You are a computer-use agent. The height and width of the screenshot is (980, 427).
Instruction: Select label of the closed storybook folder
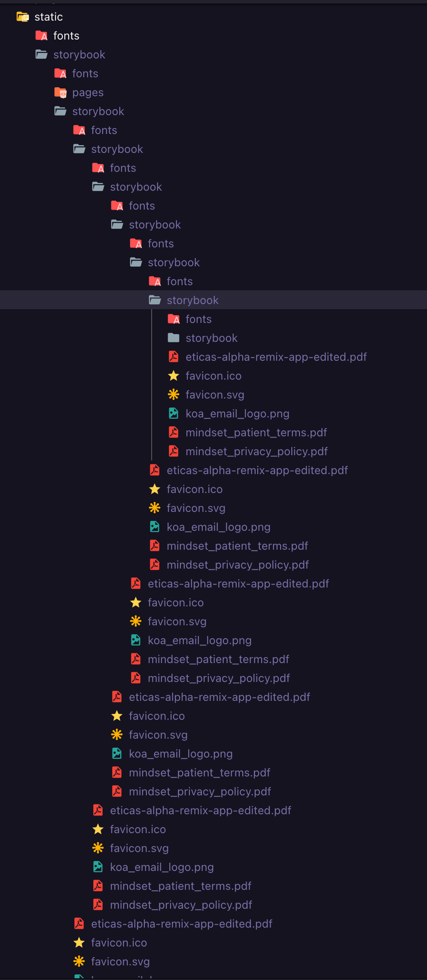click(x=211, y=338)
